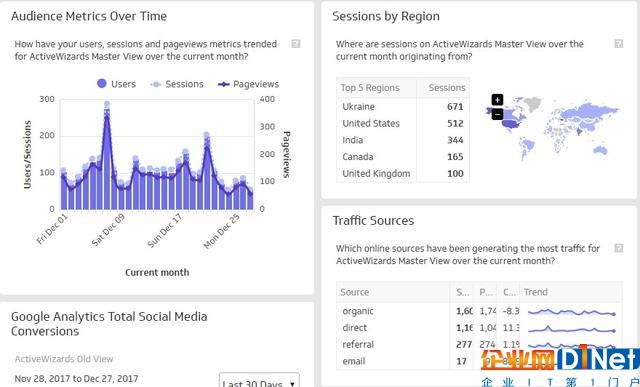Toggle the Users series in chart legend
Image resolution: width=640 pixels, height=387 pixels.
[116, 84]
